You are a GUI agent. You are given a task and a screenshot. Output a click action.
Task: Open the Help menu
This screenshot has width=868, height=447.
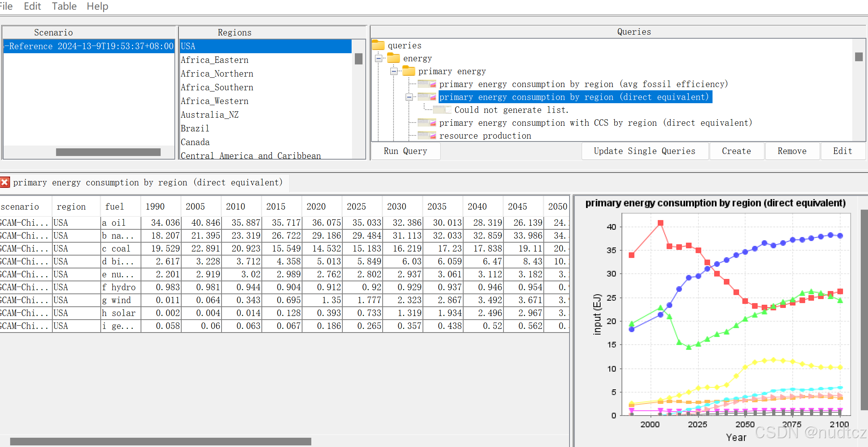[x=97, y=6]
